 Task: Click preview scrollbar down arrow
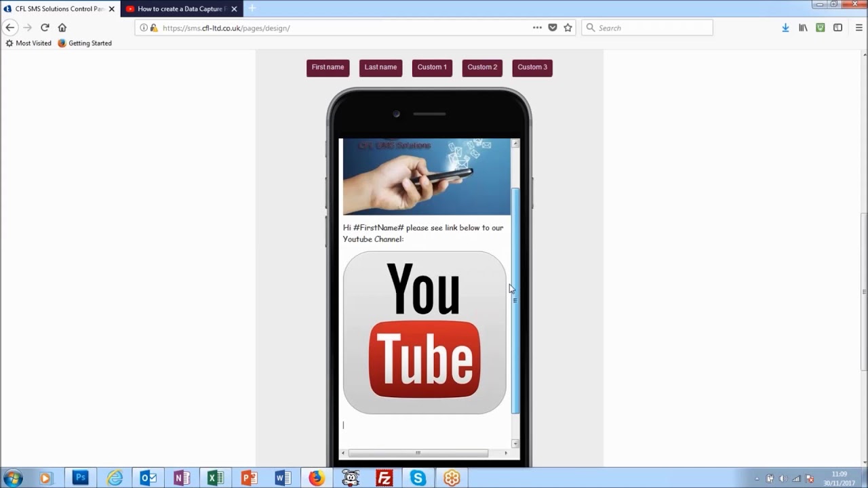click(515, 443)
